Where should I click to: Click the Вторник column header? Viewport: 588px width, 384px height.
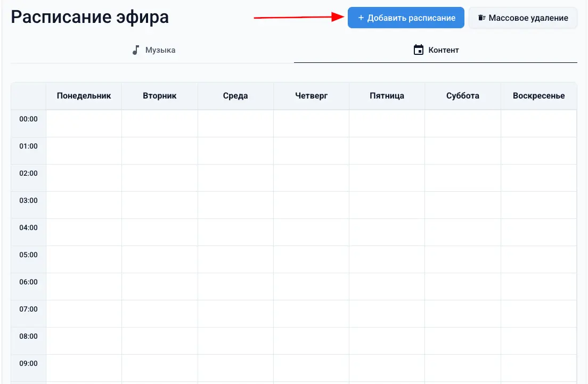[159, 96]
